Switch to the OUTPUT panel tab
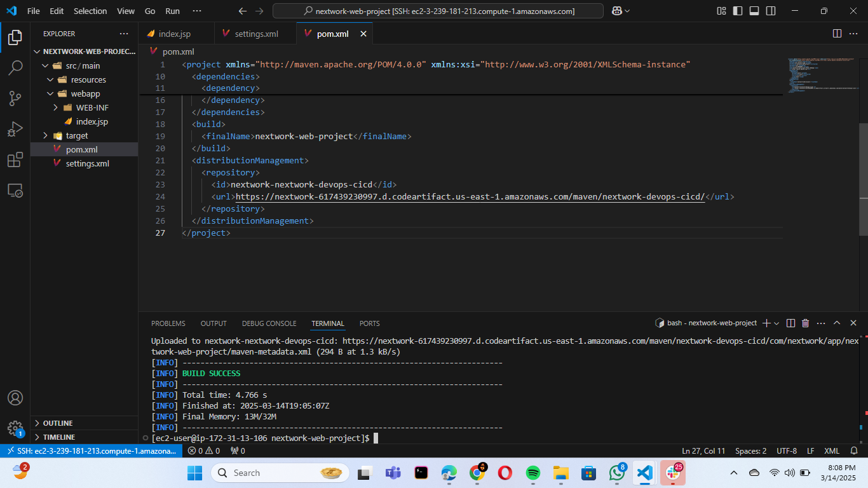 214,323
